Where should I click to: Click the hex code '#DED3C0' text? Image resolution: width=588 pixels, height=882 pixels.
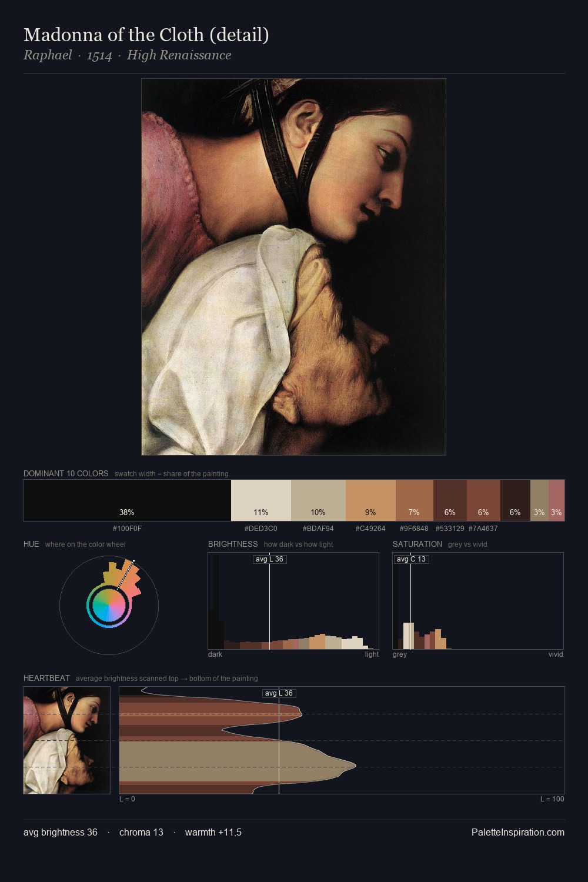[261, 529]
